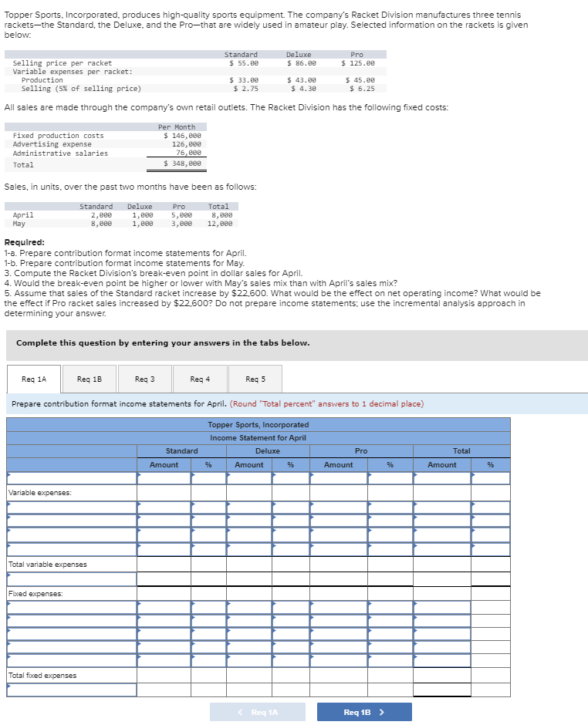The height and width of the screenshot is (725, 588).
Task: Click the administrative salaries value "76,000"
Action: click(188, 153)
